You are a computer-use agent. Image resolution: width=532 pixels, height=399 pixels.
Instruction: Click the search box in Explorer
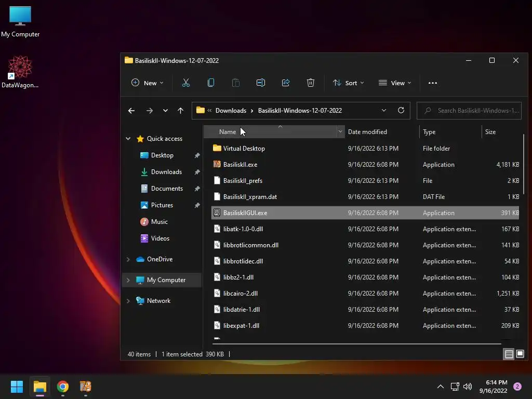469,110
